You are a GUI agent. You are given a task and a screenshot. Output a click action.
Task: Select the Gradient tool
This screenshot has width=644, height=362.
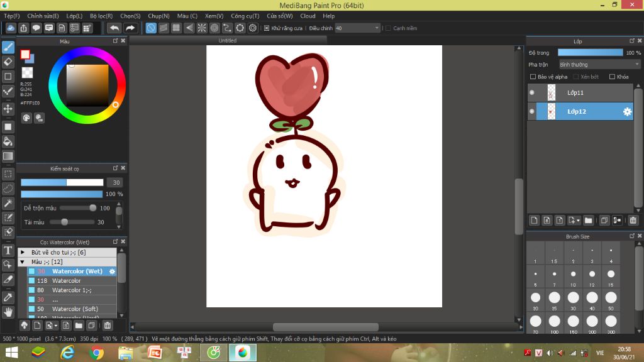point(8,156)
